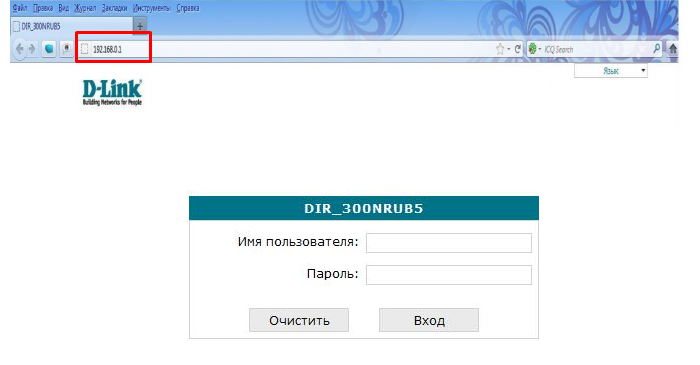
Task: Go back with the back arrow
Action: coord(19,49)
